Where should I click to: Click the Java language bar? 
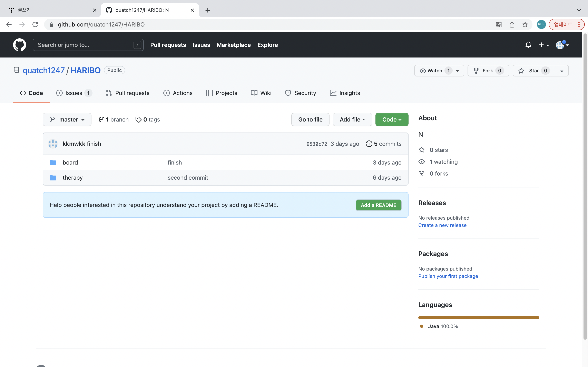(x=478, y=317)
